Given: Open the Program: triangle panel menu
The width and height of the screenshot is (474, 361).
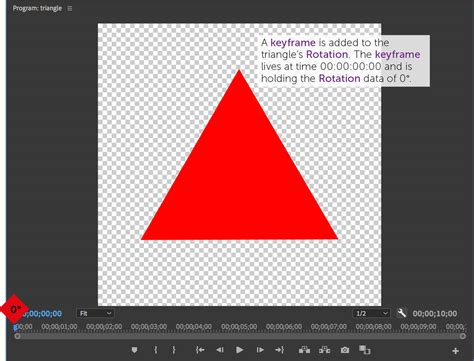Looking at the screenshot, I should tap(70, 8).
